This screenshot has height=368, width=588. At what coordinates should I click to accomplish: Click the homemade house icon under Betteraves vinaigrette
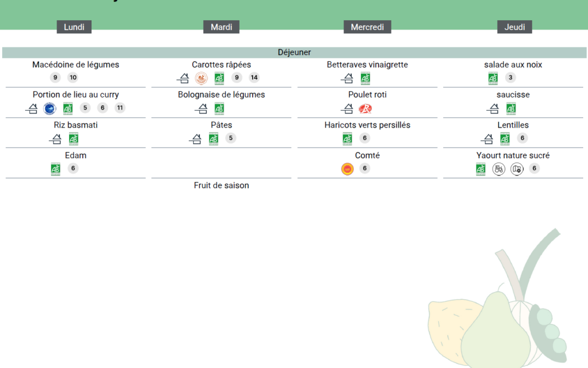[347, 78]
